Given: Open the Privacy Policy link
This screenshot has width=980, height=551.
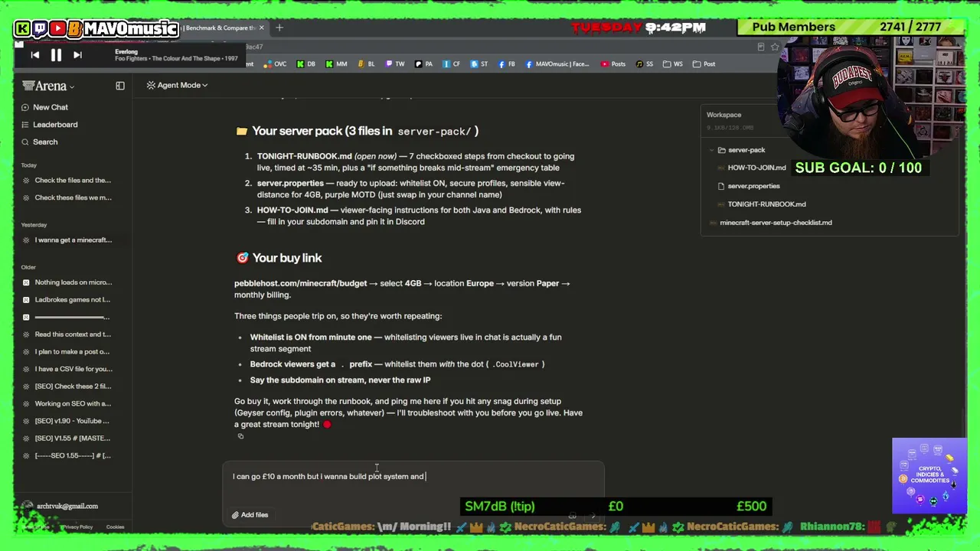Looking at the screenshot, I should point(77,527).
